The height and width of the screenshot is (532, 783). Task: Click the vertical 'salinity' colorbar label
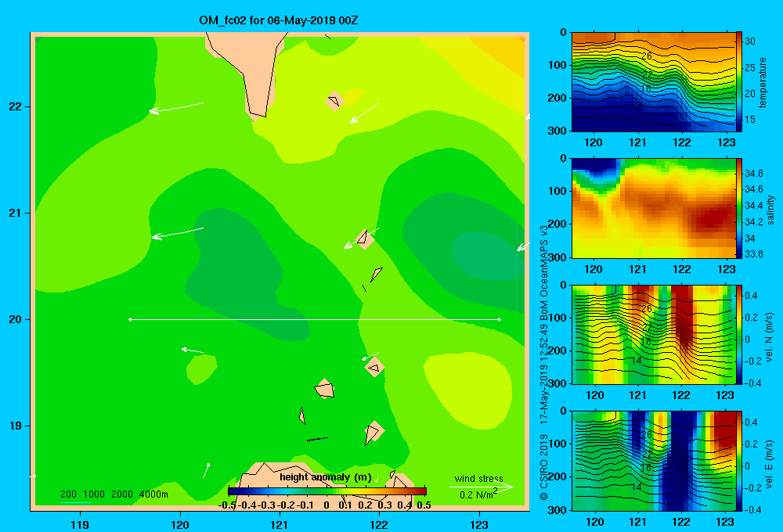pyautogui.click(x=770, y=210)
